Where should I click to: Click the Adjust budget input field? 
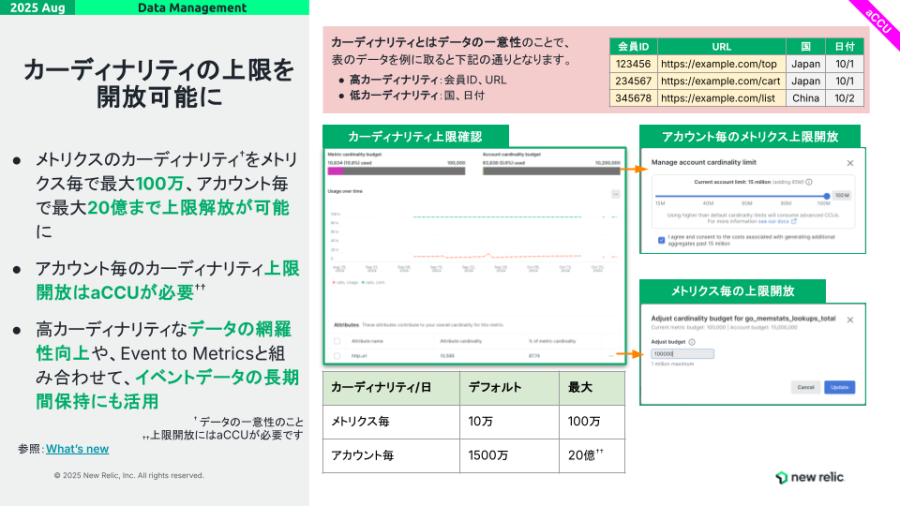[x=682, y=353]
